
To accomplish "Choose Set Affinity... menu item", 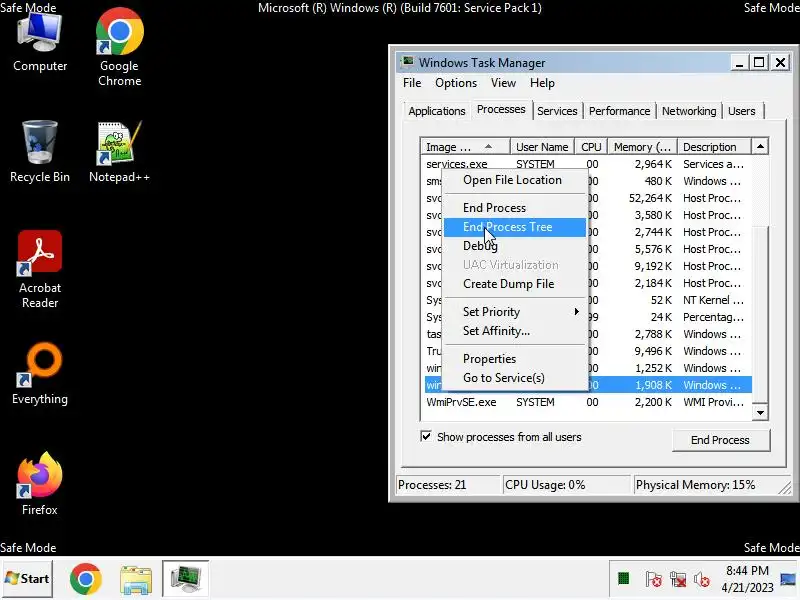I will pyautogui.click(x=515, y=331).
